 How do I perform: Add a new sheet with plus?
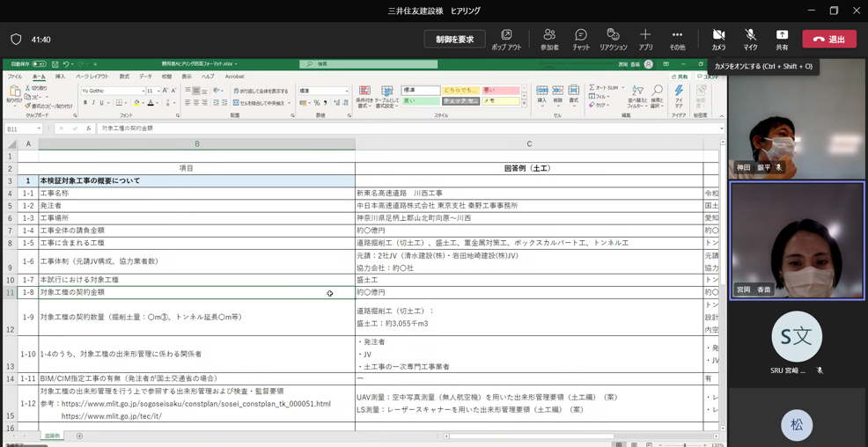coord(79,436)
